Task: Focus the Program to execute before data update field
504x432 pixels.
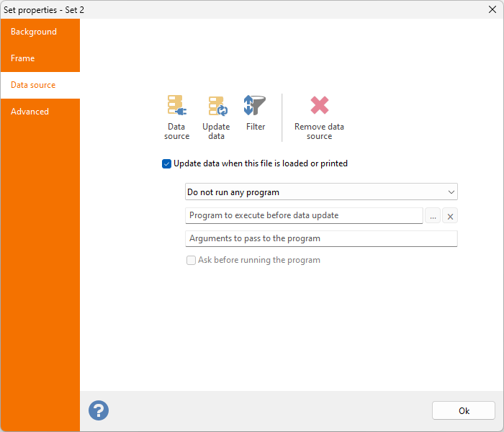Action: [x=304, y=216]
